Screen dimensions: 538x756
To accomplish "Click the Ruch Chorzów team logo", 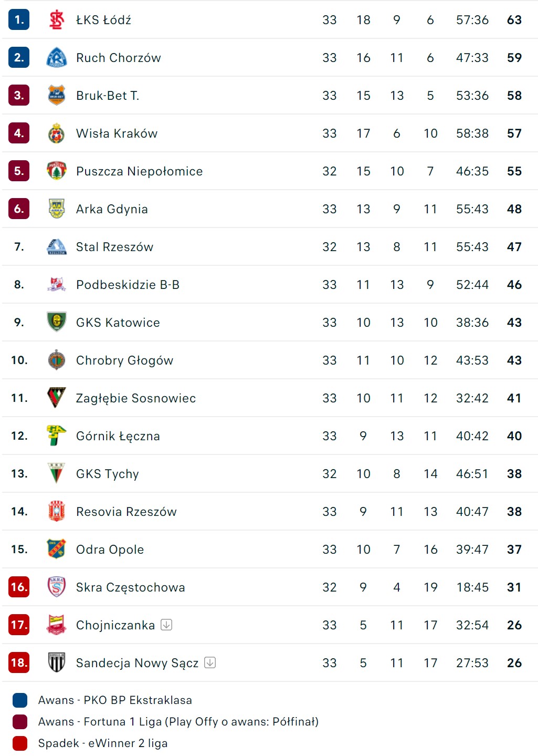I will pyautogui.click(x=56, y=58).
